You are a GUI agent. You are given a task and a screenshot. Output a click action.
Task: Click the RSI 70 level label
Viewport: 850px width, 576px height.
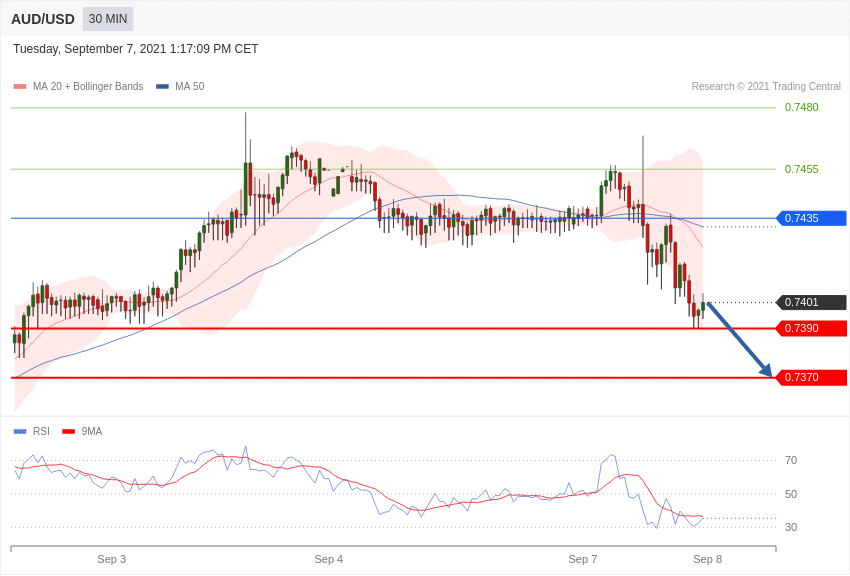791,461
